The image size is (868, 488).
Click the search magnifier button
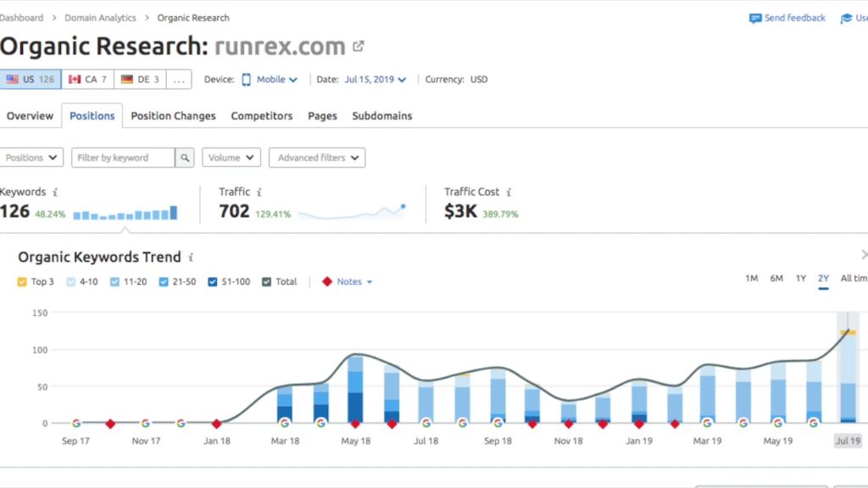tap(185, 158)
